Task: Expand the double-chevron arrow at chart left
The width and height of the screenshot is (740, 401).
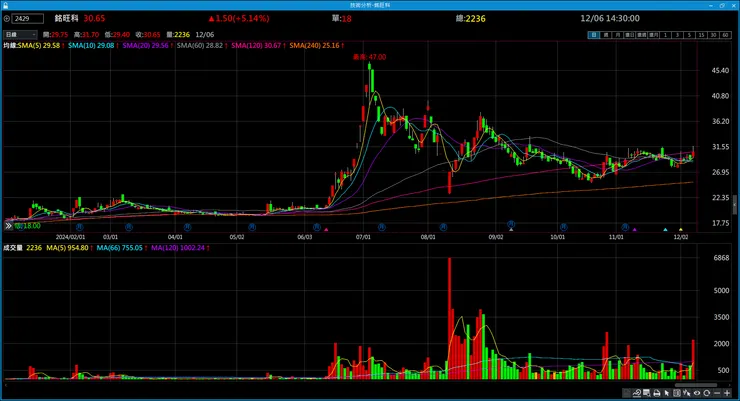Action: tap(8, 226)
